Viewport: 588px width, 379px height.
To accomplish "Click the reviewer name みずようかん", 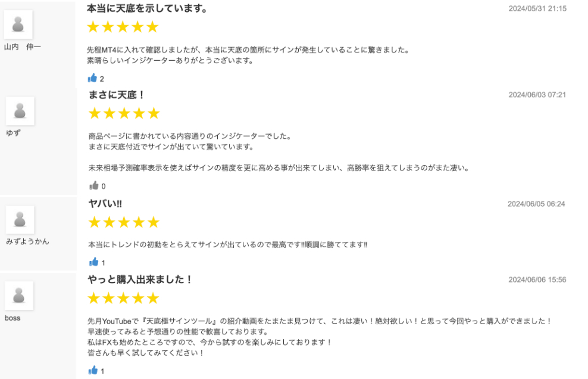I will [x=27, y=241].
